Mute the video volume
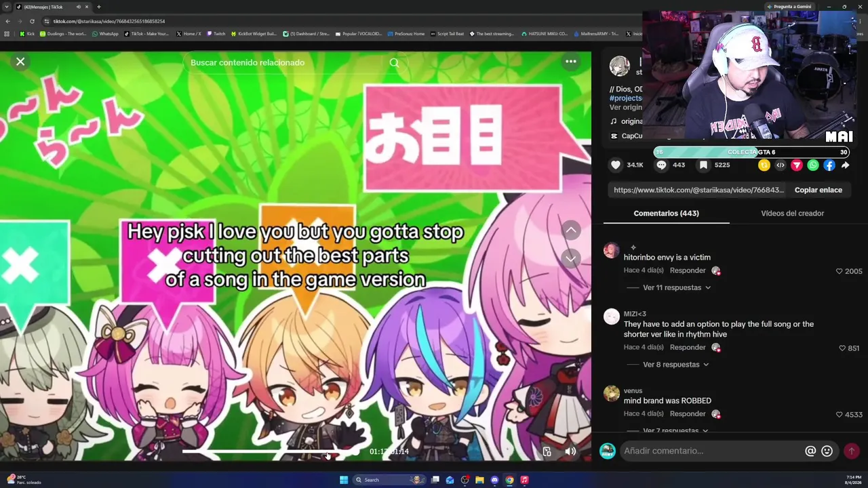868x488 pixels. click(x=570, y=451)
